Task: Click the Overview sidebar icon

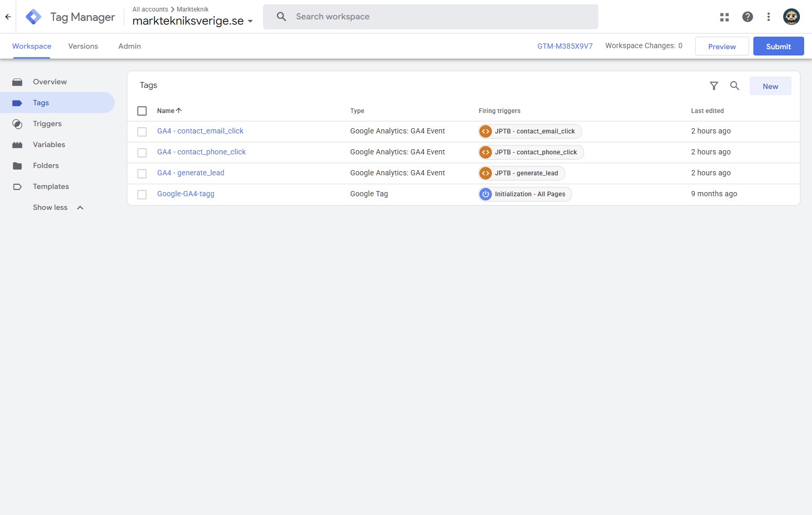Action: (17, 82)
